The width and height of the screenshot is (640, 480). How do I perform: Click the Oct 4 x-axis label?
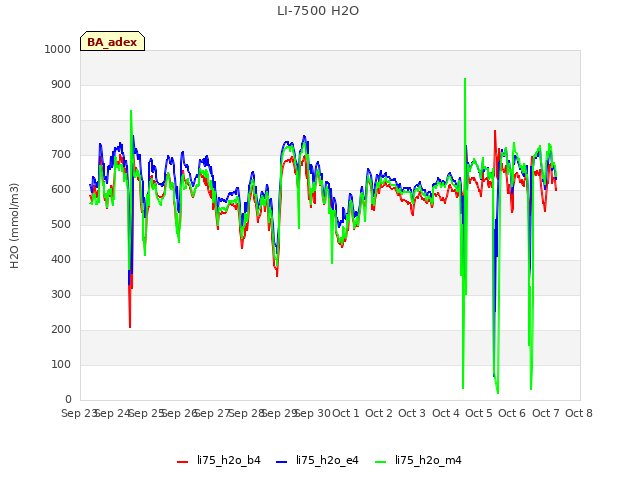446,413
